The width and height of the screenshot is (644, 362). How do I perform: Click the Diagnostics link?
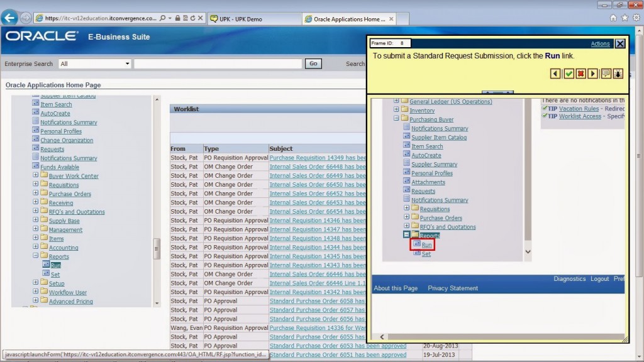[569, 278]
